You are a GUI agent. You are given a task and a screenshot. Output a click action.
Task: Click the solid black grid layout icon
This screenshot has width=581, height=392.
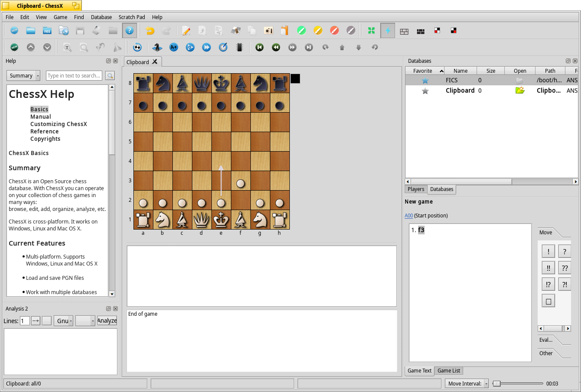pos(421,31)
